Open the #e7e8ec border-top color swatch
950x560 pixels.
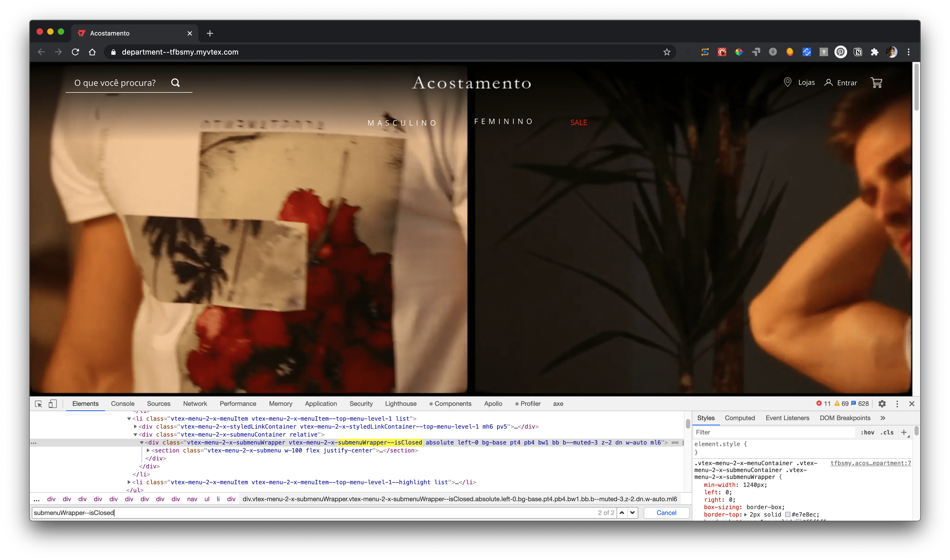pyautogui.click(x=788, y=514)
